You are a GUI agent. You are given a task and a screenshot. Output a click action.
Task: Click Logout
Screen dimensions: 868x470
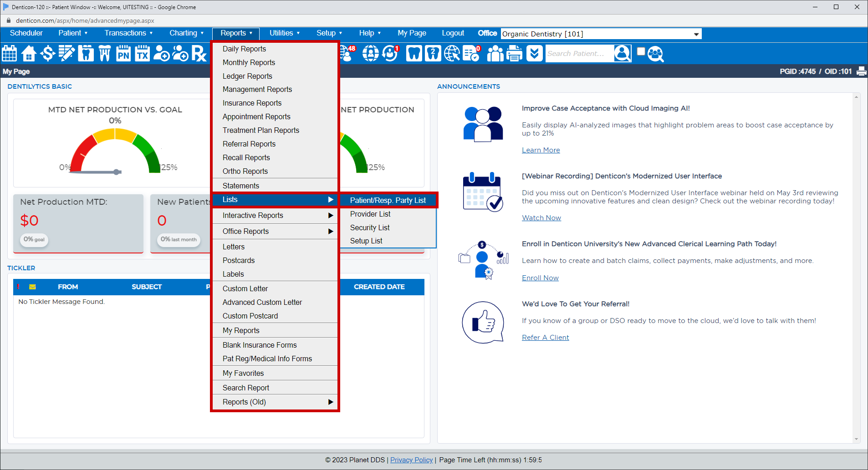click(453, 33)
